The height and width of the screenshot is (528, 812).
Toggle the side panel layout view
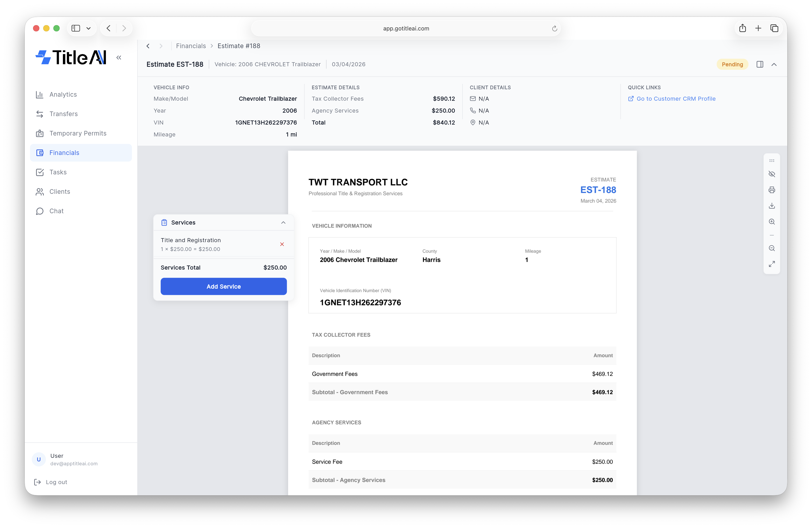pyautogui.click(x=760, y=64)
